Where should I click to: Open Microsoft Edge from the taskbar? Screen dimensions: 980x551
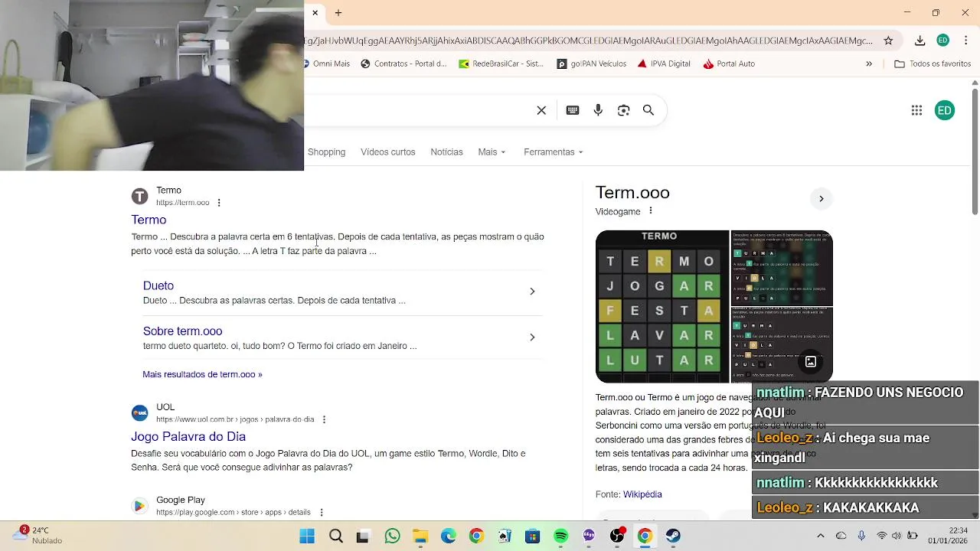click(449, 536)
